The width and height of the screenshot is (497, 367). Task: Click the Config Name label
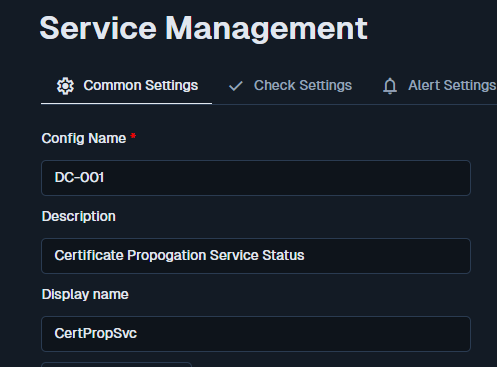pos(84,138)
